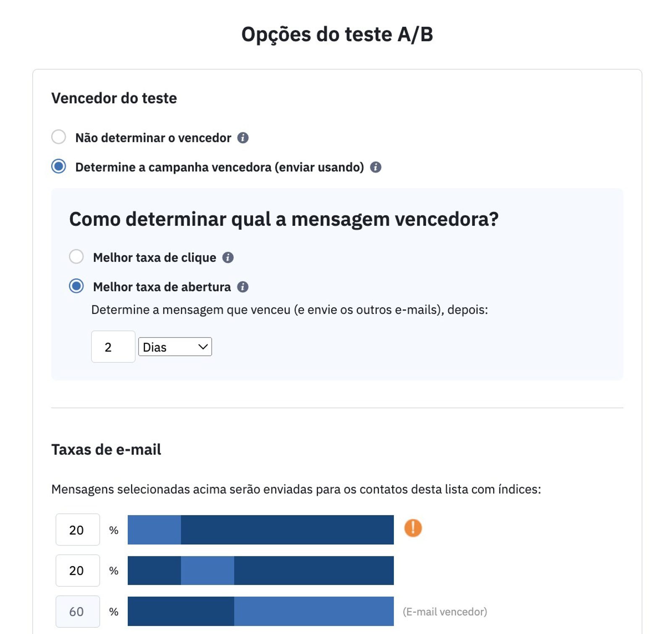Click the 60% winner rate field
The height and width of the screenshot is (634, 672).
click(78, 611)
